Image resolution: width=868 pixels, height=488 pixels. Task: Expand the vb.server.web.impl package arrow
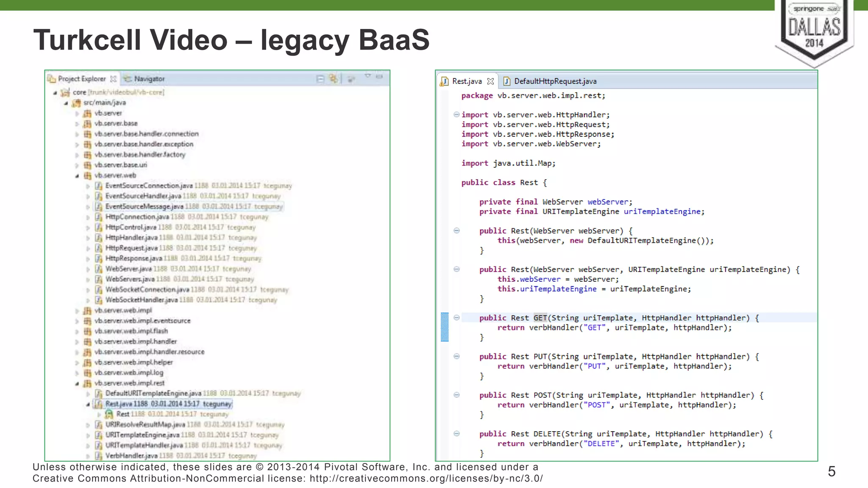tap(77, 311)
